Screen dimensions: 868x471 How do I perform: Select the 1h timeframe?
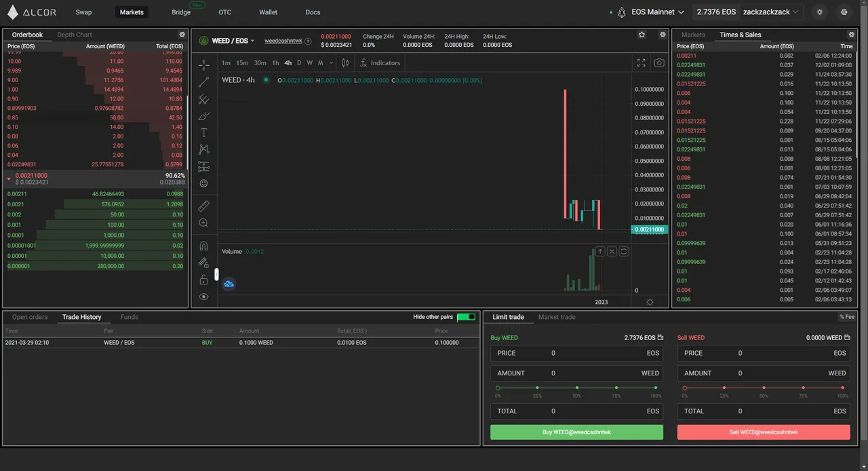pos(275,62)
